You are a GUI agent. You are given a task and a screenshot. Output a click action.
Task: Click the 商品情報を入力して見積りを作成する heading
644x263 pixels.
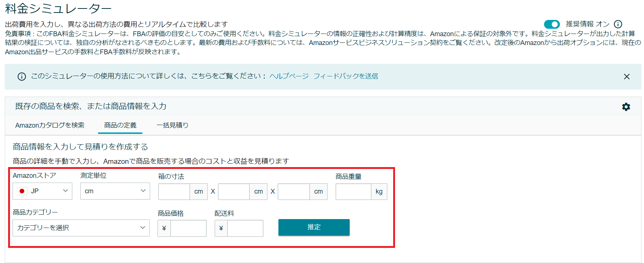(x=80, y=147)
